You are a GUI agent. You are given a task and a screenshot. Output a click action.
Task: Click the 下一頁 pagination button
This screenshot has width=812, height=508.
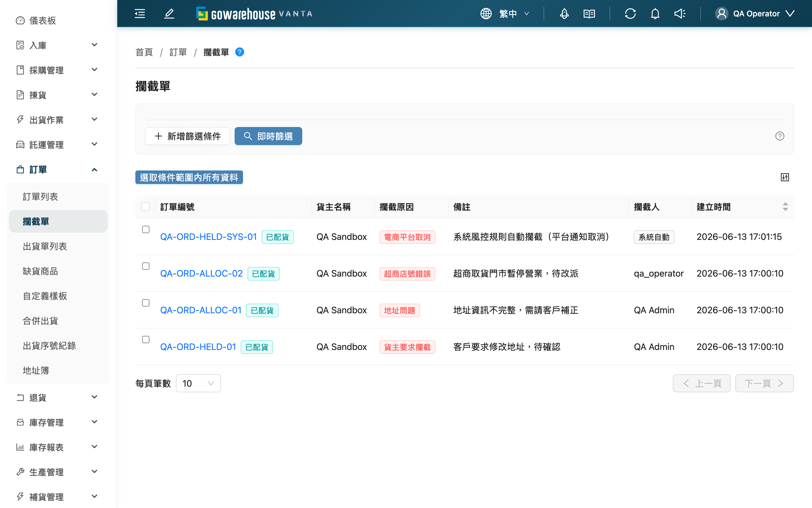click(764, 383)
